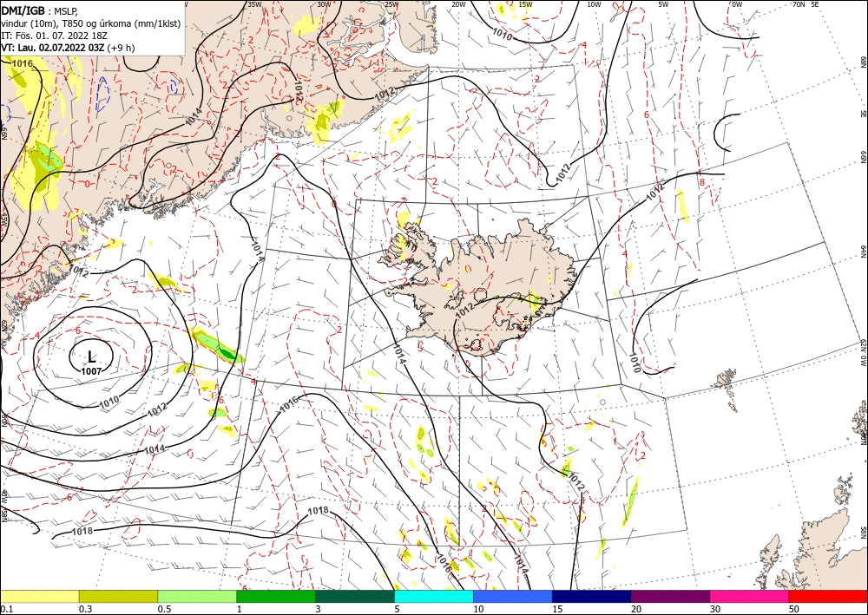Click the 'L' low pressure marker

(x=91, y=357)
